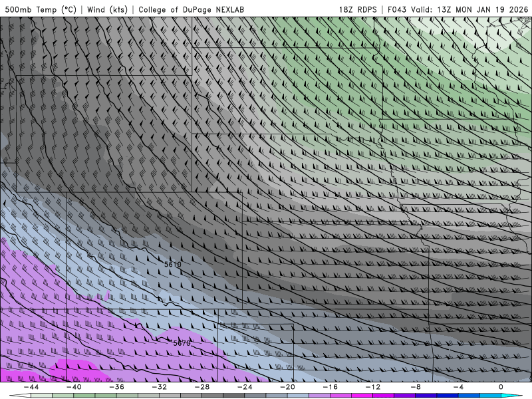
Task: Click the -4 color scale label
Action: pyautogui.click(x=458, y=387)
